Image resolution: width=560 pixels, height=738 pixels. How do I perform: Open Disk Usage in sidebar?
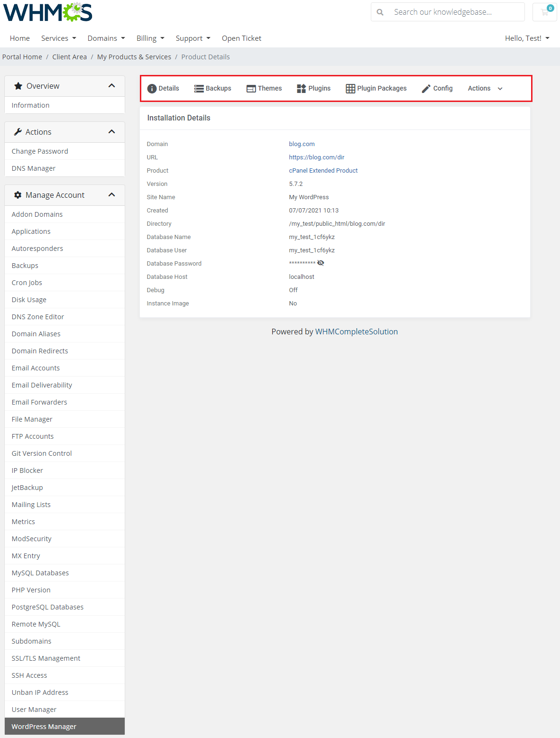tap(64, 300)
